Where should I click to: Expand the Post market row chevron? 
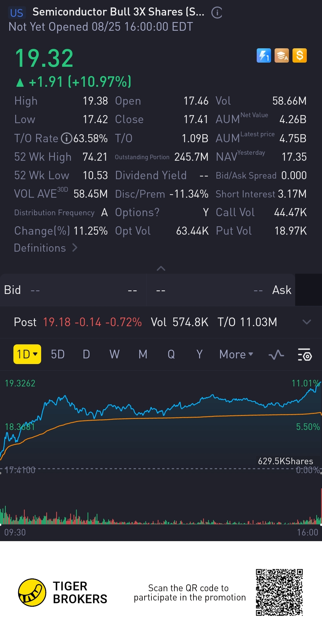point(306,322)
